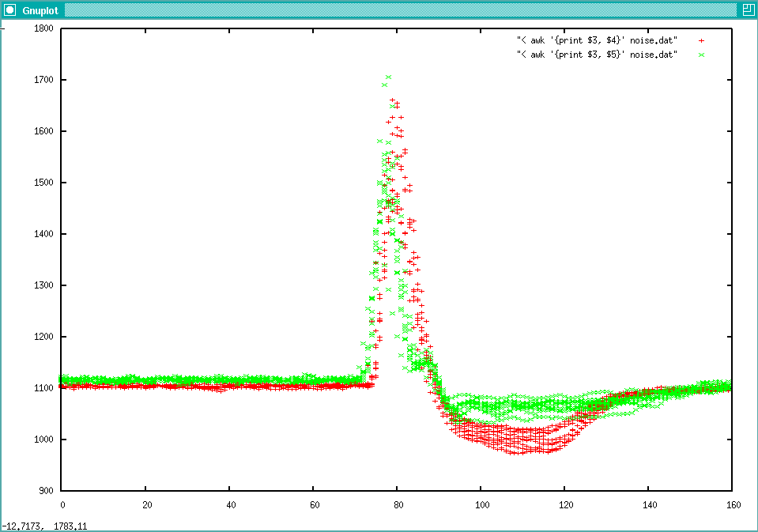This screenshot has height=532, width=758.
Task: Click the 1200 label on the y-axis
Action: [x=43, y=337]
